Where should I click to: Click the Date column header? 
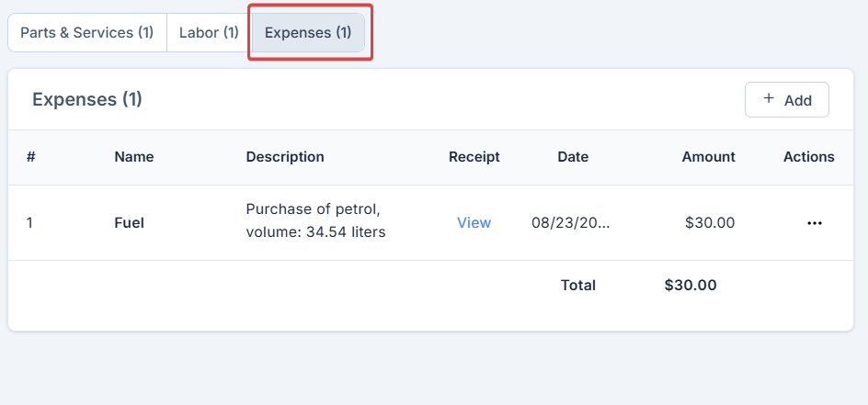573,157
